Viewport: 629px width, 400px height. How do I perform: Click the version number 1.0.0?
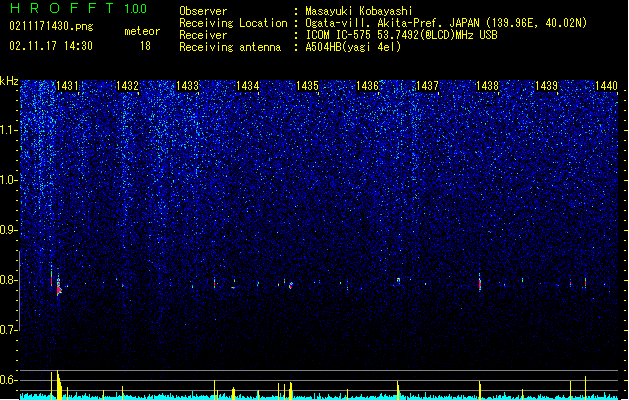click(136, 9)
